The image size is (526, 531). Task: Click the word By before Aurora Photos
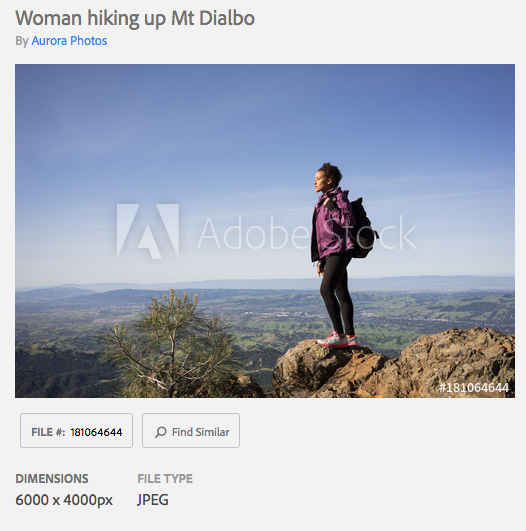pos(22,41)
